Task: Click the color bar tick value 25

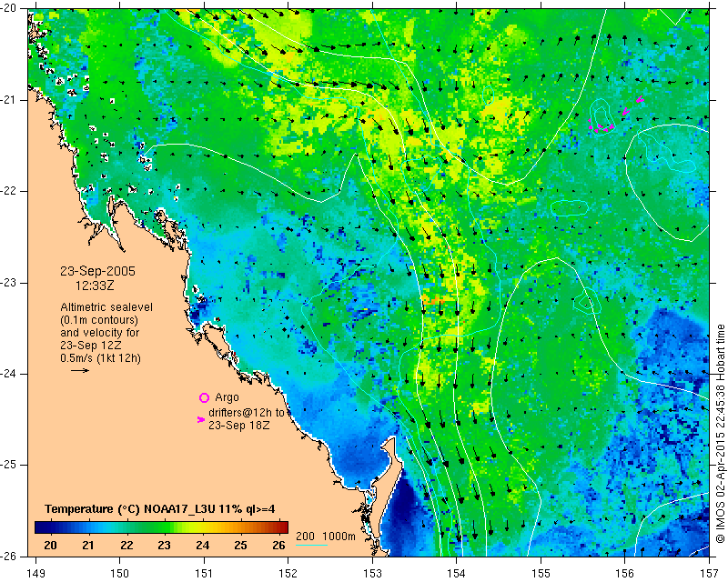Action: (x=240, y=545)
